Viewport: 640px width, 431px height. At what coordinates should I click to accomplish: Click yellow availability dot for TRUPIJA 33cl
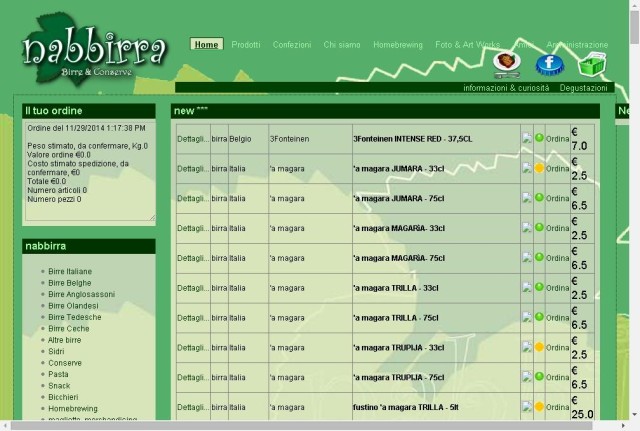coord(539,347)
